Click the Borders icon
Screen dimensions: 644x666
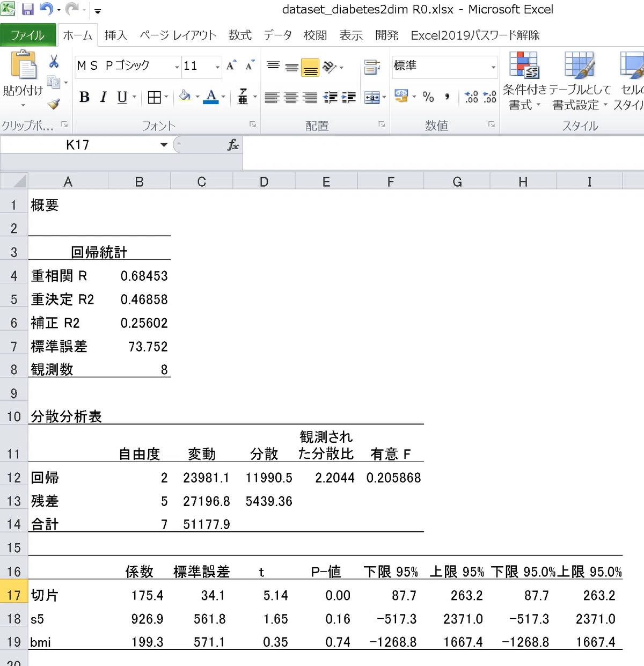(154, 97)
